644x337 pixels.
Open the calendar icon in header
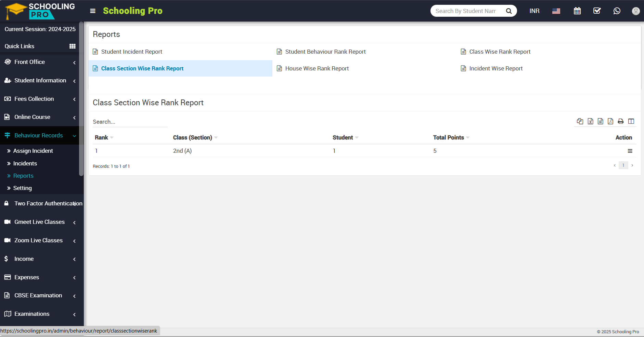point(577,11)
